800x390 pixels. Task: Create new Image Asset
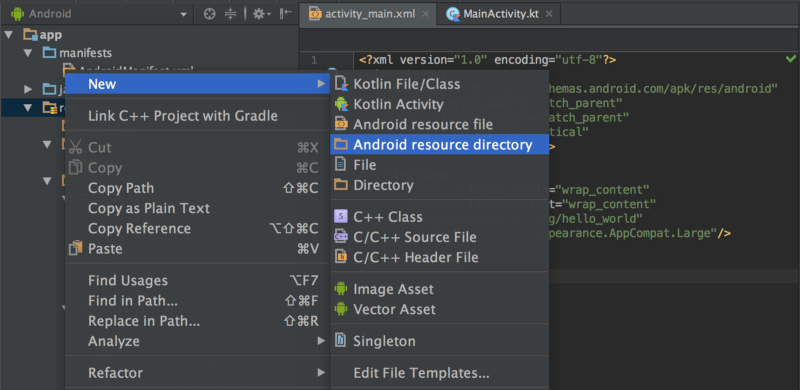440,289
